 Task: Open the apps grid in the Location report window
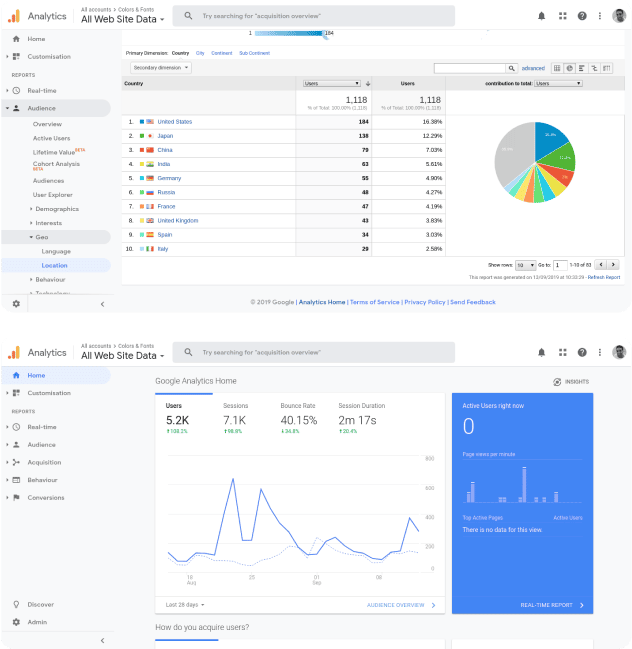(562, 16)
